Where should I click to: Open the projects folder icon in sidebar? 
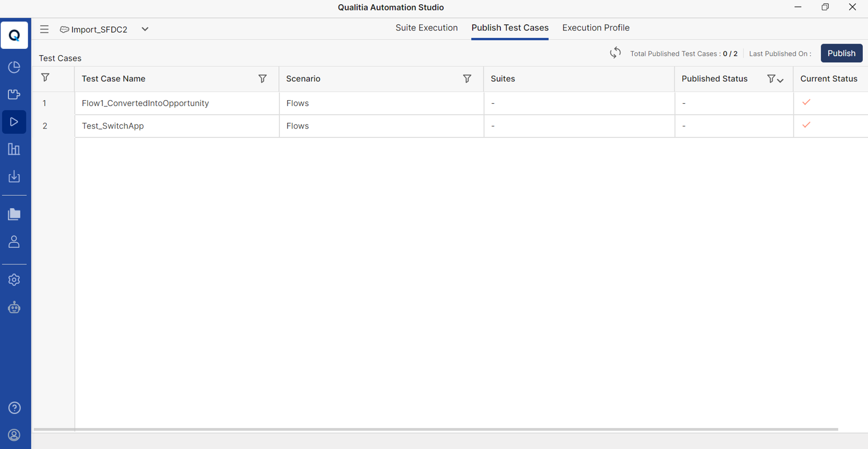pos(14,214)
